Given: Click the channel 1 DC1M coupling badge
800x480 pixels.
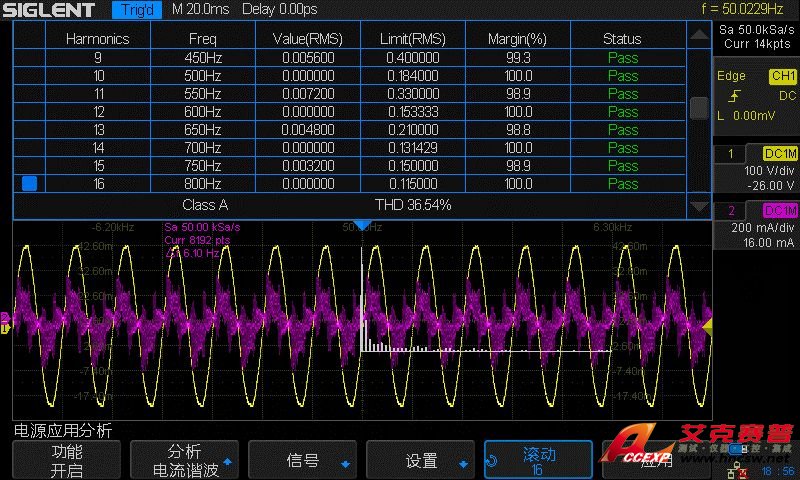Looking at the screenshot, I should (x=779, y=153).
